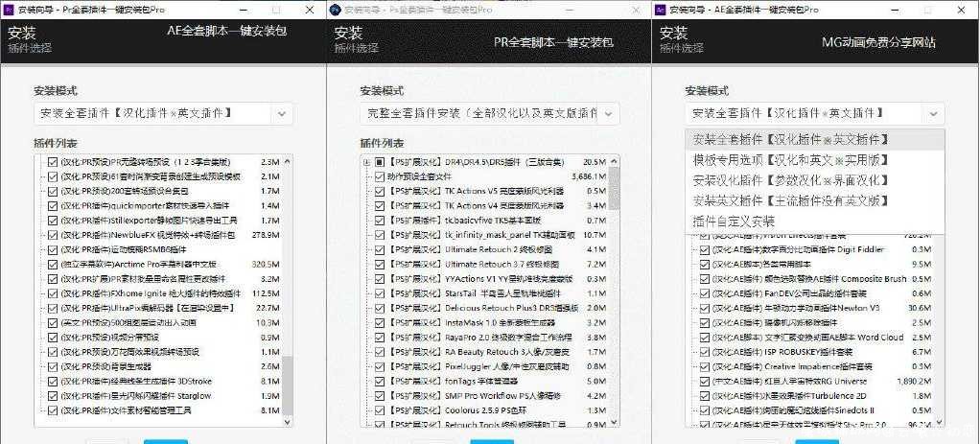The image size is (980, 444).
Task: Uncheck Ultimate Retouch 3.7 checkbox
Action: (x=380, y=265)
